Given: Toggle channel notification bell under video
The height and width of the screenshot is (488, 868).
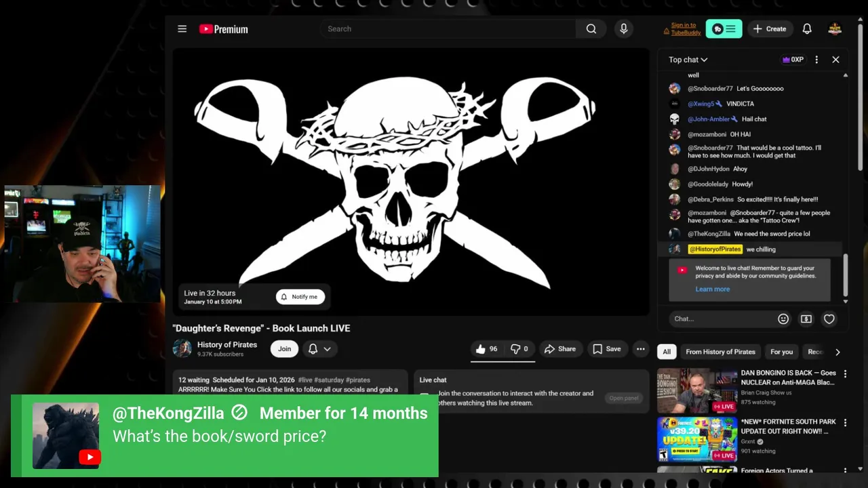Looking at the screenshot, I should click(x=313, y=349).
